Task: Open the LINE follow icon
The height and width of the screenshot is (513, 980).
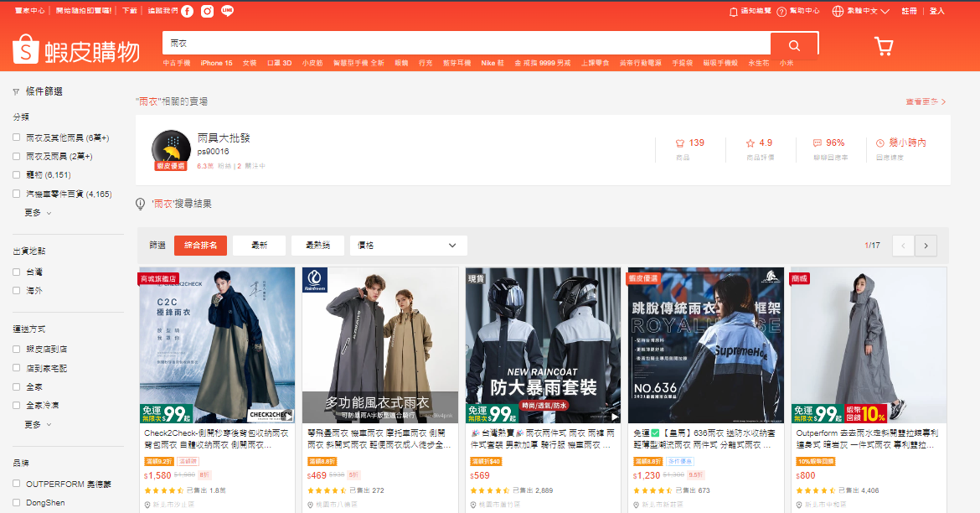Action: pos(228,11)
